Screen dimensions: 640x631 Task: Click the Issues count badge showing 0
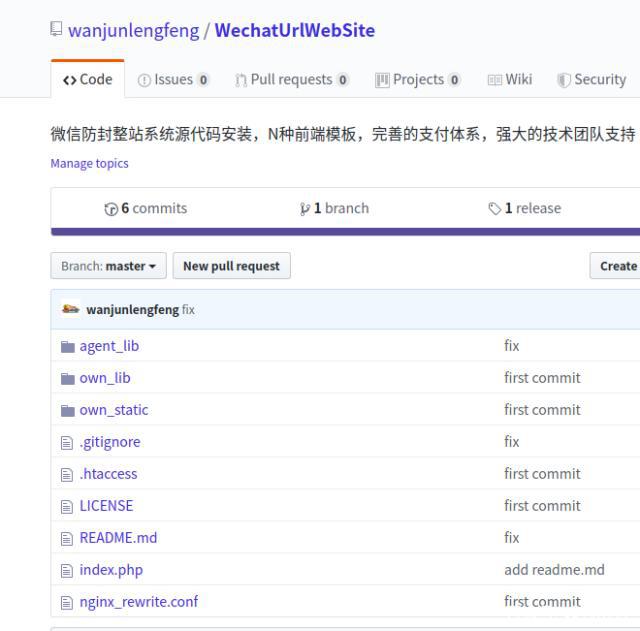[203, 80]
